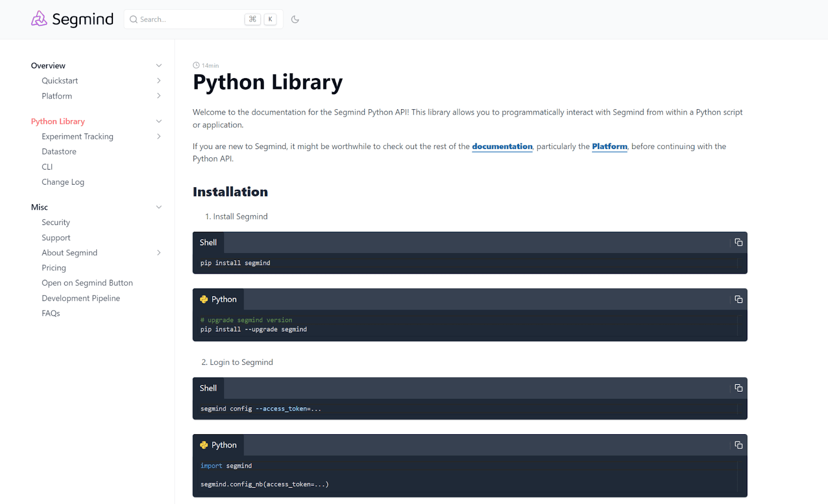Screen dimensions: 828x504
Task: Copy the upgrade segmind Python snippet
Action: point(738,299)
